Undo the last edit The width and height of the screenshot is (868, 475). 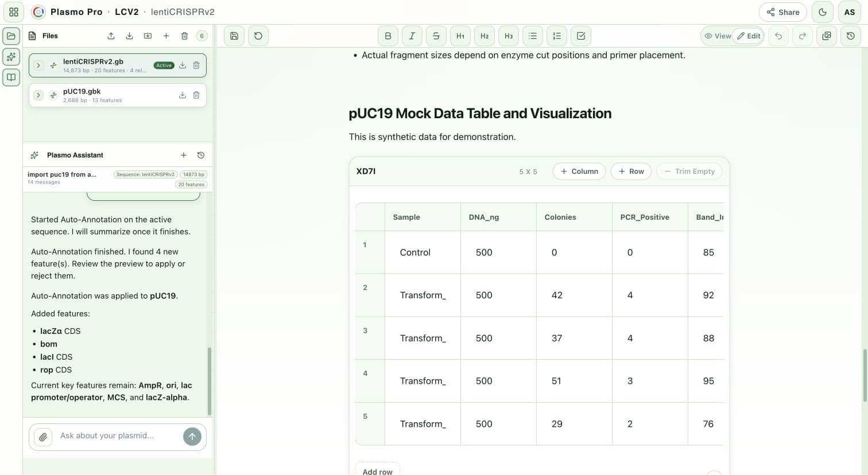point(778,36)
